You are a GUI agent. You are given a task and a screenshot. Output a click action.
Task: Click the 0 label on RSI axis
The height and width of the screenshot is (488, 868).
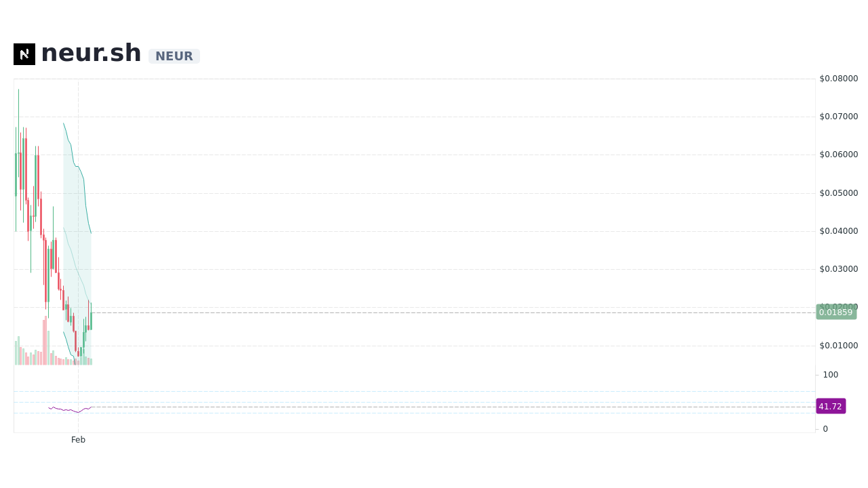click(x=825, y=429)
